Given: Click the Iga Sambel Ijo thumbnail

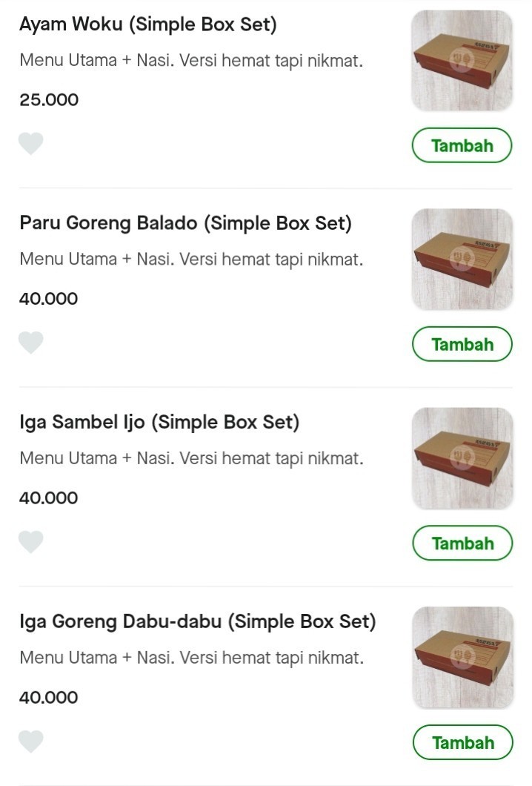Looking at the screenshot, I should 462,458.
